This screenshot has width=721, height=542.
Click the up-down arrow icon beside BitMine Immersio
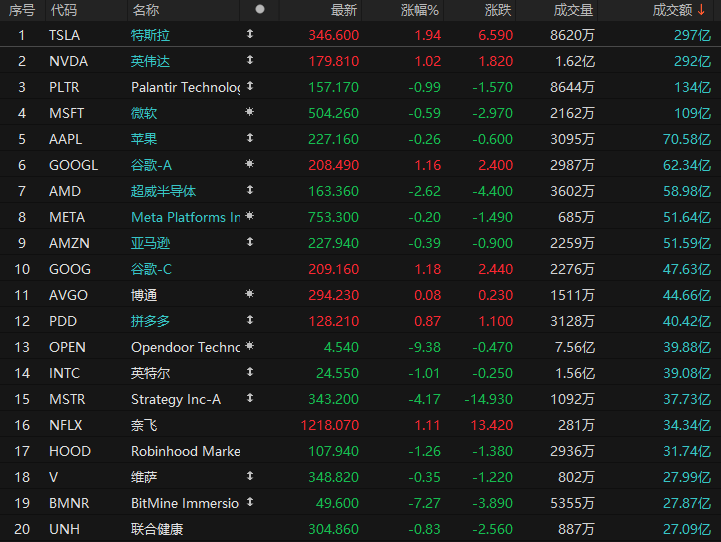(250, 502)
